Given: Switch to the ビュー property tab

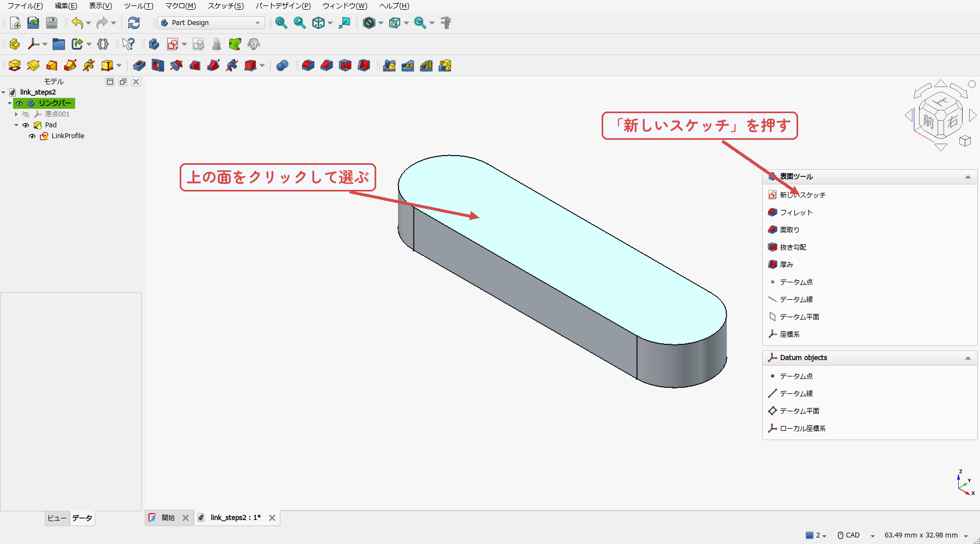Looking at the screenshot, I should pyautogui.click(x=57, y=518).
